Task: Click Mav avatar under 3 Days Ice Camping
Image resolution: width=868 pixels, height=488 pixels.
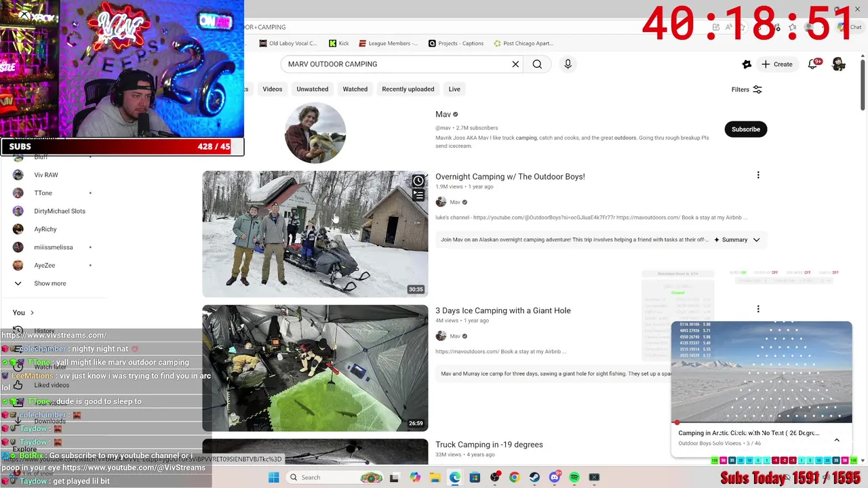Action: click(441, 336)
